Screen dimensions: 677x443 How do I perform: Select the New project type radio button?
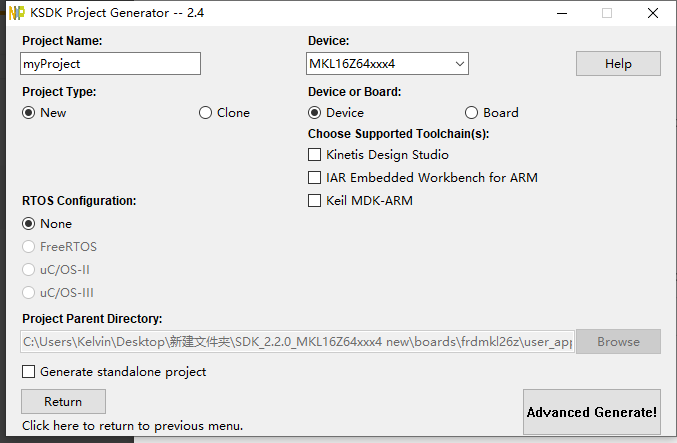(x=29, y=113)
